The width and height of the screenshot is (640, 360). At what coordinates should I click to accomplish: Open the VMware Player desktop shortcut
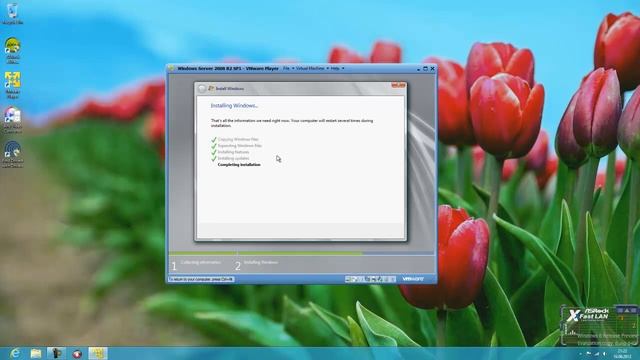click(x=12, y=85)
